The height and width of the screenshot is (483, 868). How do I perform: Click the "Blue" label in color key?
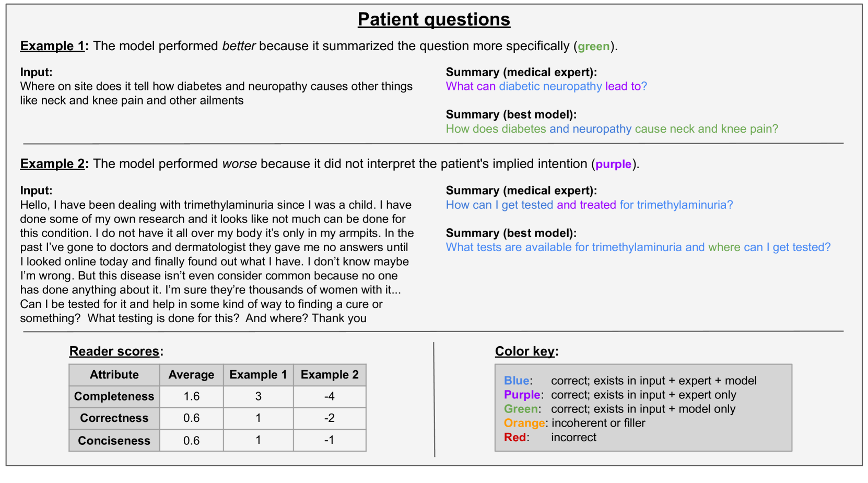click(x=517, y=381)
